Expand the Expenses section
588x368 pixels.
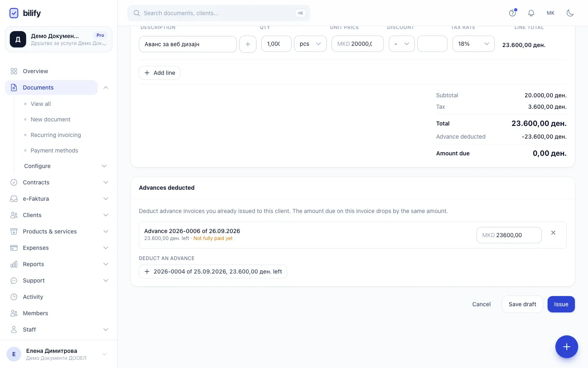(x=106, y=248)
